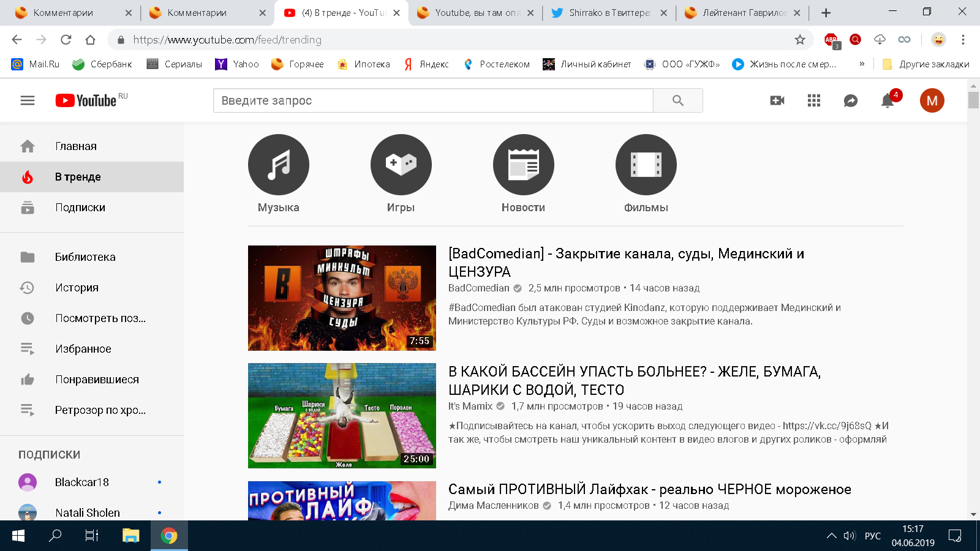This screenshot has height=551, width=980.
Task: Select the Movies category icon
Action: [x=646, y=165]
